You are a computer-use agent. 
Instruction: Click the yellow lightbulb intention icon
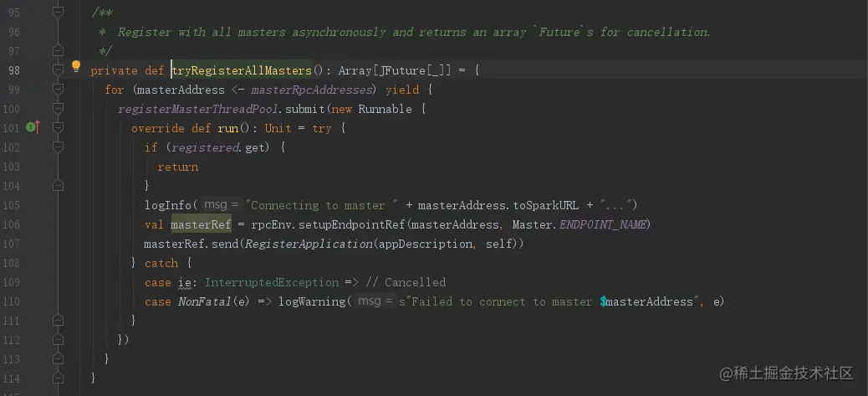[x=76, y=67]
